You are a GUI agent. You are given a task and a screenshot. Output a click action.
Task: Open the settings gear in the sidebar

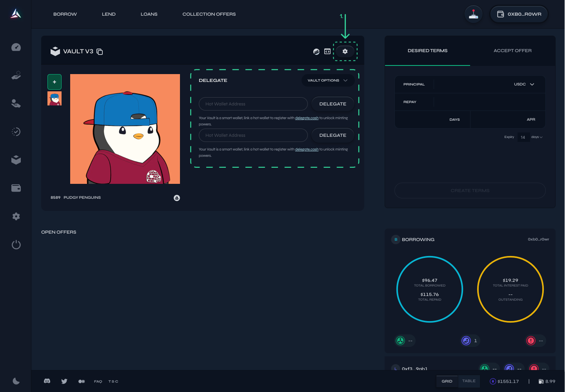coord(16,216)
